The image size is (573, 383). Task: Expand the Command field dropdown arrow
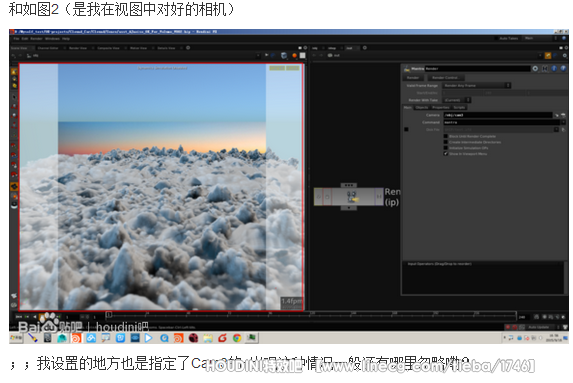click(x=563, y=122)
